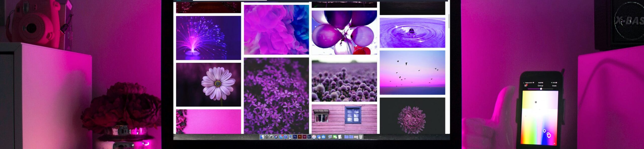
Task: Click the browser's vertical scrollbar
Action: 449,21
